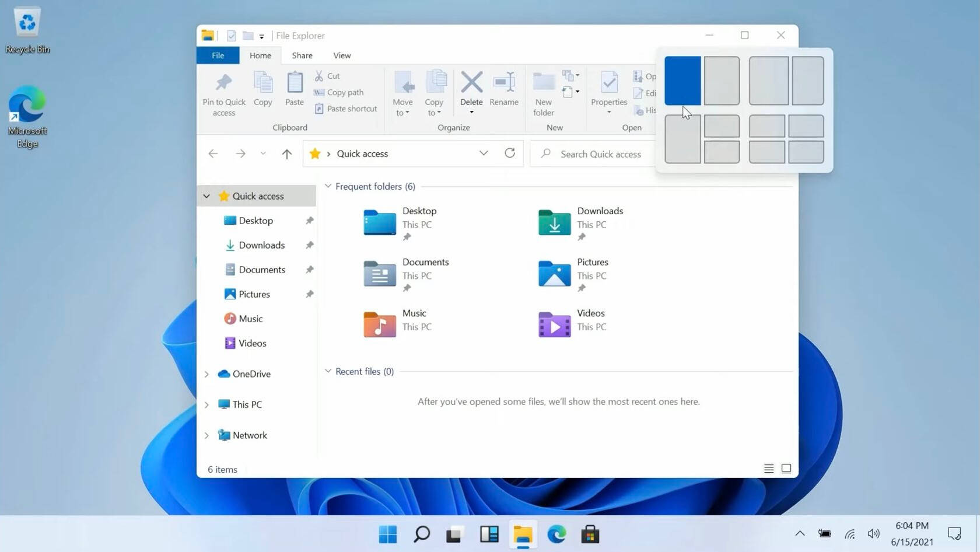Screen dimensions: 980x552
Task: Navigate up to the parent folder
Action: click(286, 153)
